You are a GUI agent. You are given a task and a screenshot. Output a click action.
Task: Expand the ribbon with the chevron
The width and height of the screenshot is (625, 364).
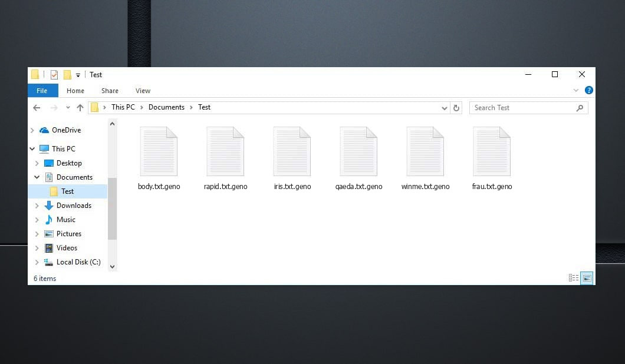point(575,90)
